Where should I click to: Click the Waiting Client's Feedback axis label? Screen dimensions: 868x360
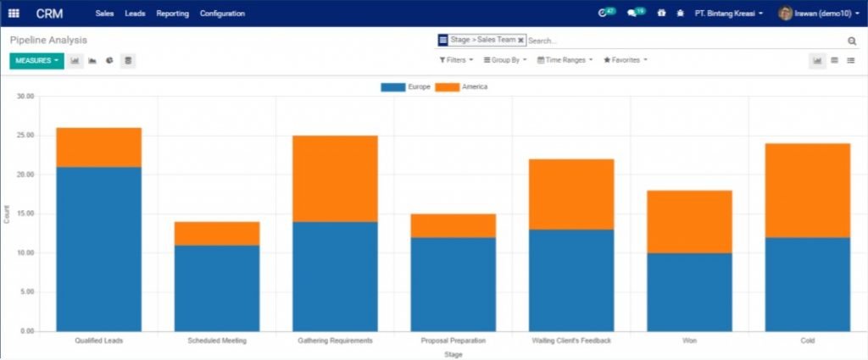click(571, 341)
